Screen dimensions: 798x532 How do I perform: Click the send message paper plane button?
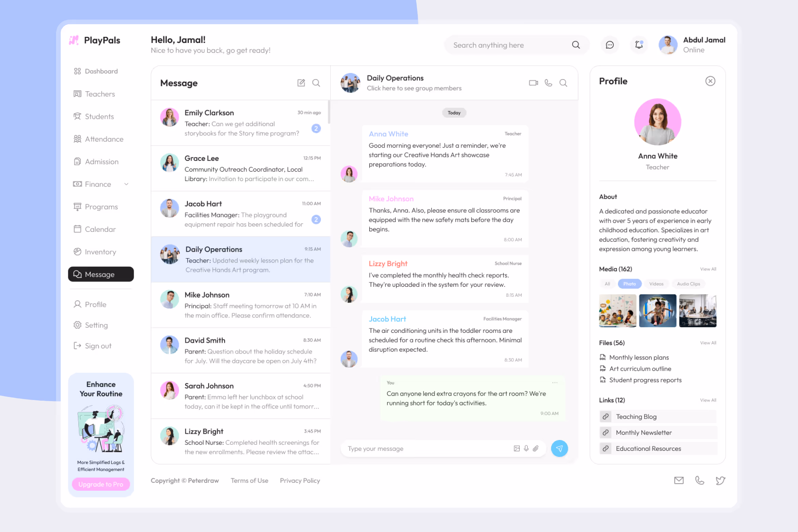(x=559, y=448)
